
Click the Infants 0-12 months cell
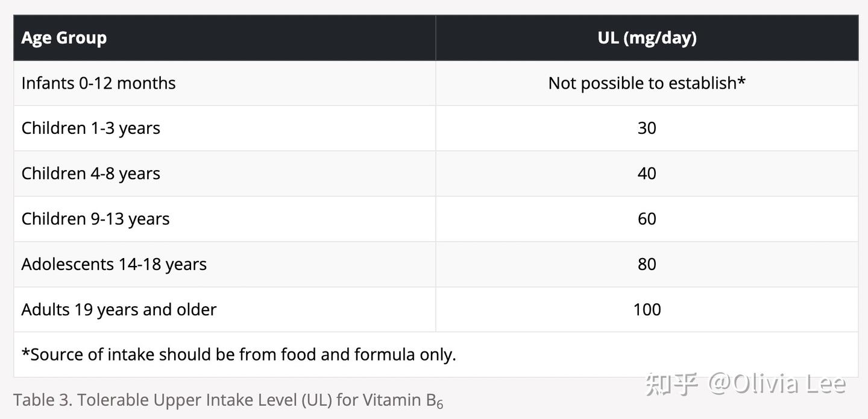coord(98,83)
